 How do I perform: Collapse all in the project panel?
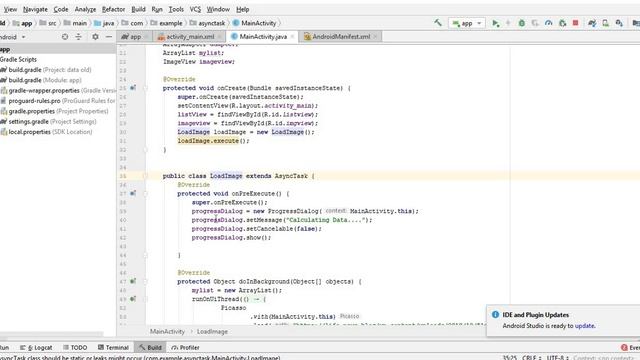78,37
